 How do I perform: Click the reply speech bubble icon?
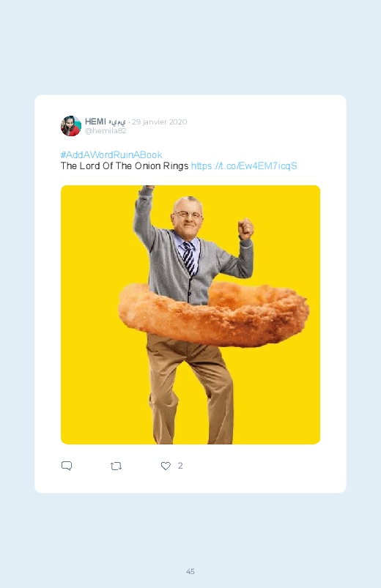pyautogui.click(x=67, y=466)
